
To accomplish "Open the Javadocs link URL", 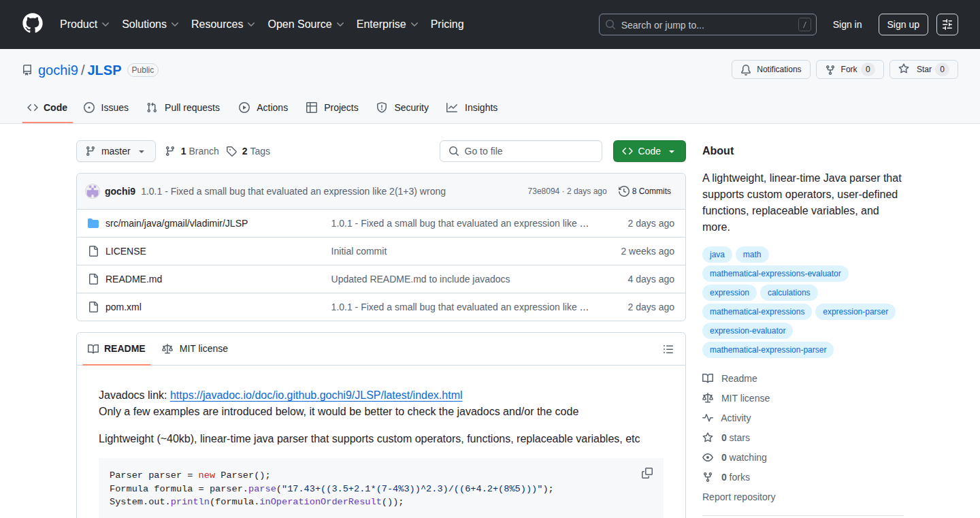I will pyautogui.click(x=316, y=395).
